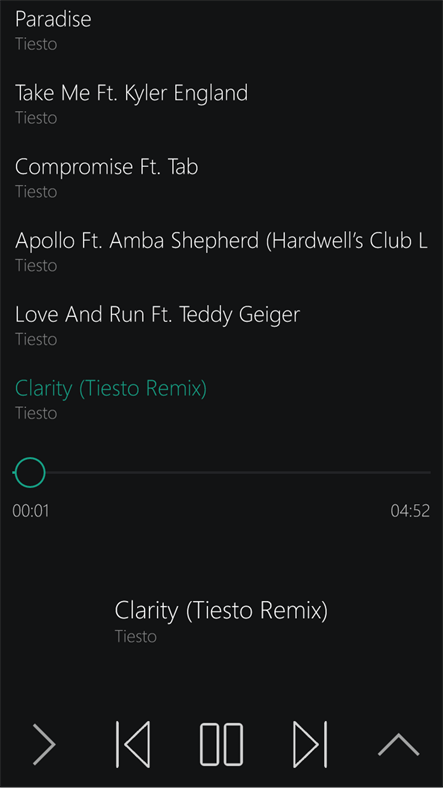Pause playback with the pause icon

(222, 744)
